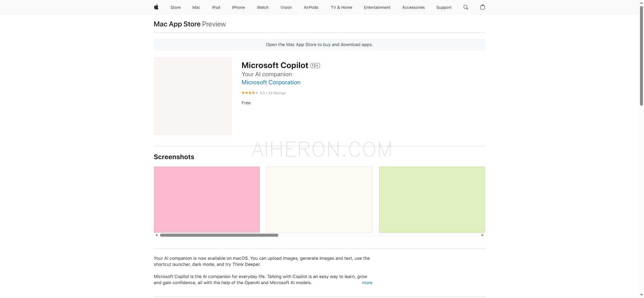Viewport: 644px width, 298px height.
Task: Click the 12+ age rating badge
Action: point(315,66)
